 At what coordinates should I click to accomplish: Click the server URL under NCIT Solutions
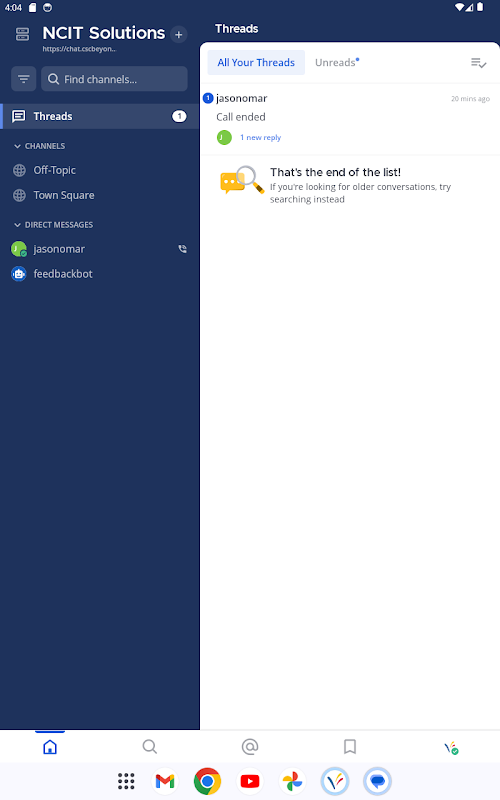point(79,49)
